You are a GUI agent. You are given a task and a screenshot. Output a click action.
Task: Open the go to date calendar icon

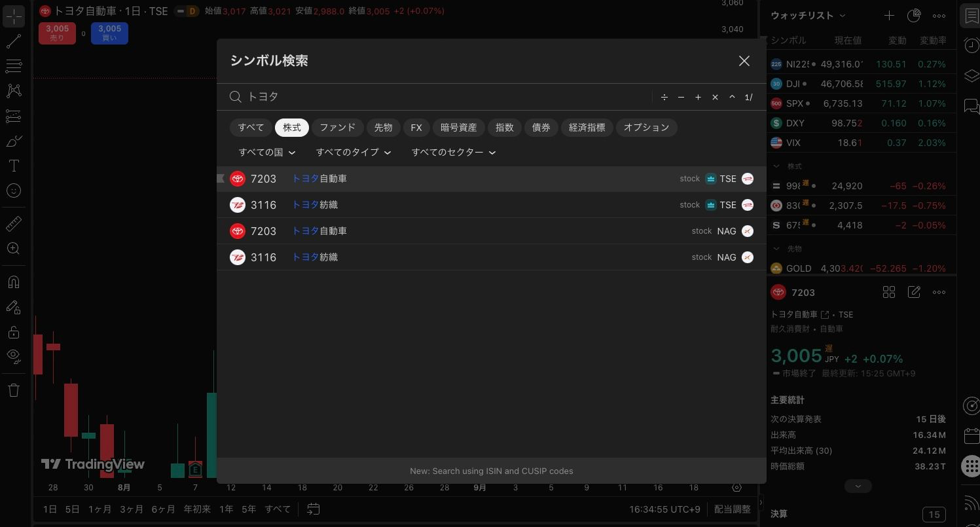(x=314, y=509)
